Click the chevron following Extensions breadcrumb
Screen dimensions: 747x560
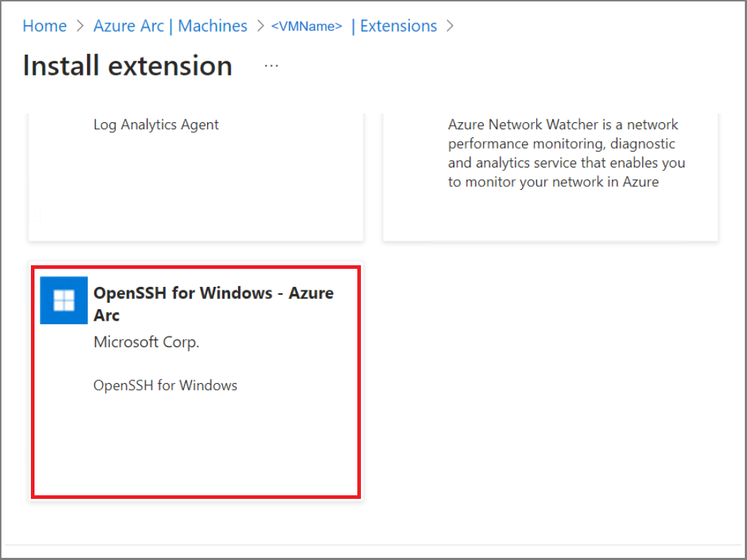click(451, 27)
